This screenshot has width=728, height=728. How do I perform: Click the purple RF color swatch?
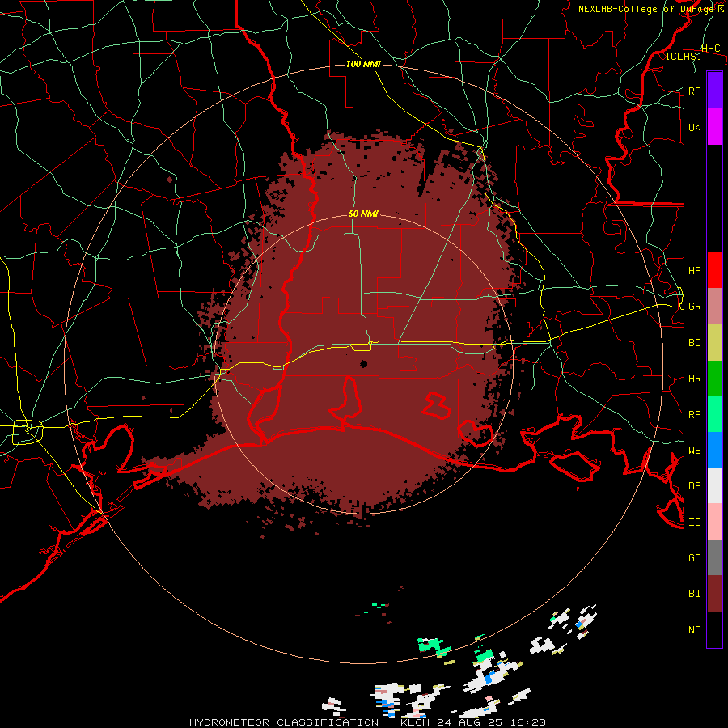click(714, 91)
